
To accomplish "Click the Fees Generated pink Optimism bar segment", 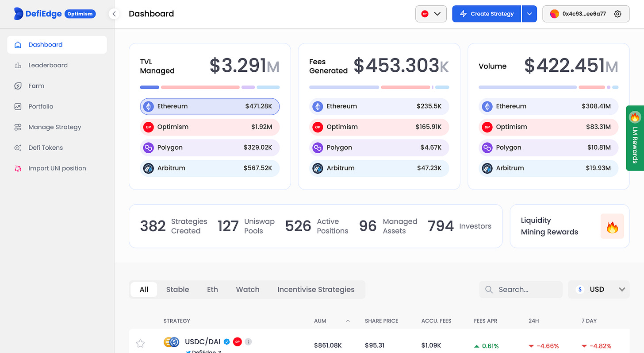I will point(406,87).
